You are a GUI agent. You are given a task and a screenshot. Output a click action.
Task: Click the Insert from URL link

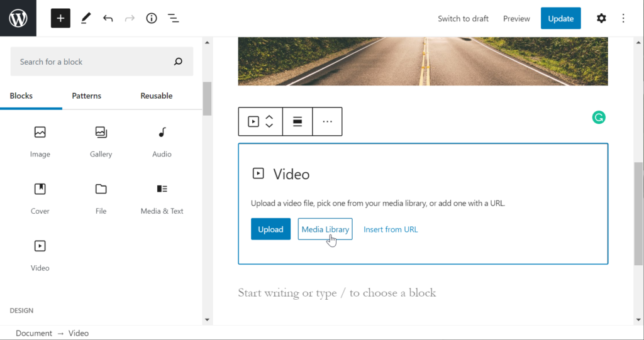[x=391, y=229]
